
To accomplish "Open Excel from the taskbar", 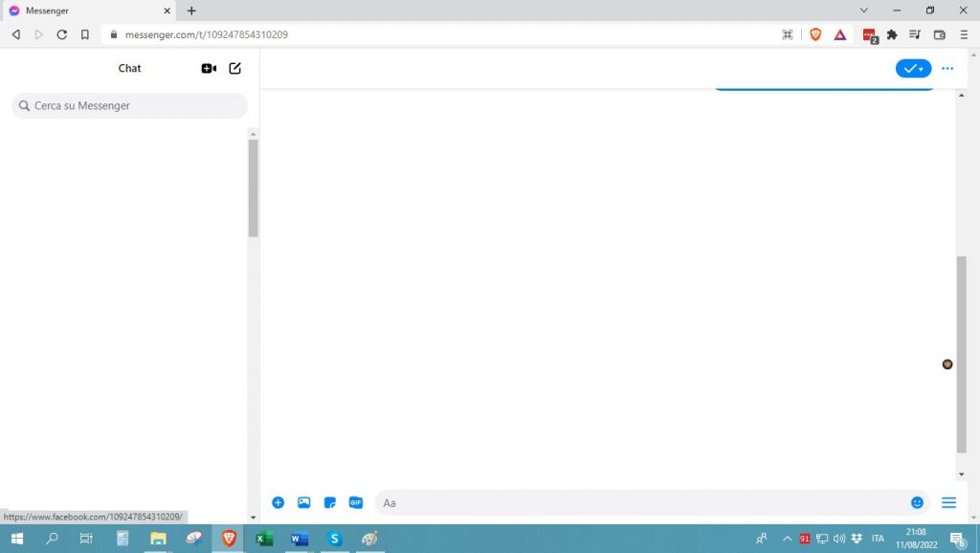I will tap(263, 539).
